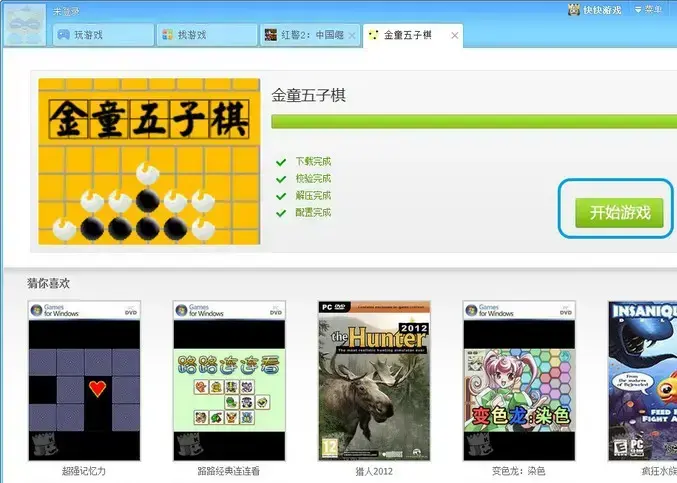
Task: Click the 未登录 login status text
Action: [x=66, y=12]
